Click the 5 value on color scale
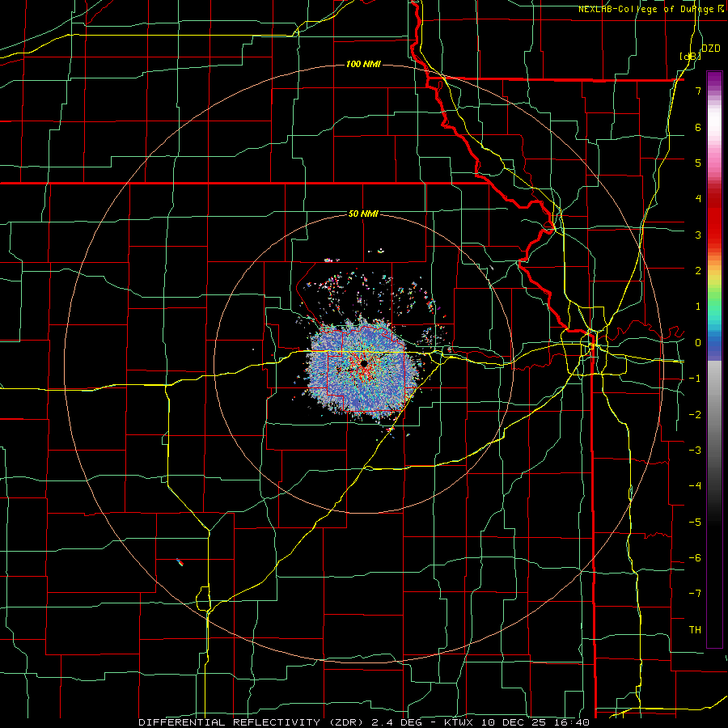Screen dimensions: 728x728 pos(698,163)
